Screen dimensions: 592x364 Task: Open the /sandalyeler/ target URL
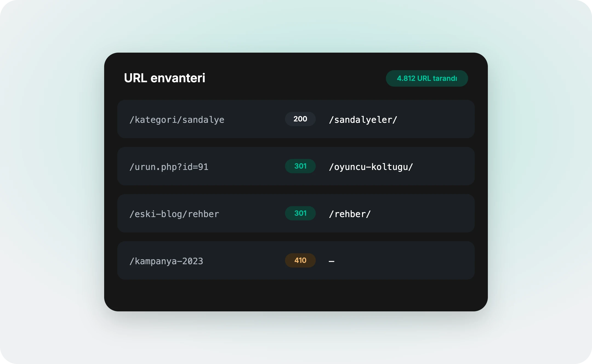pos(363,120)
